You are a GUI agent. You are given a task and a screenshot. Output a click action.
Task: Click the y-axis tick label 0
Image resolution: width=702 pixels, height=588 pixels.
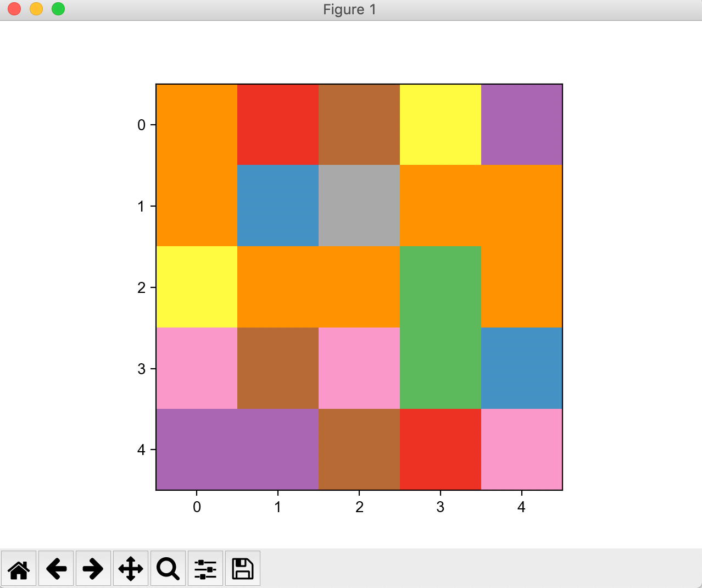point(141,125)
